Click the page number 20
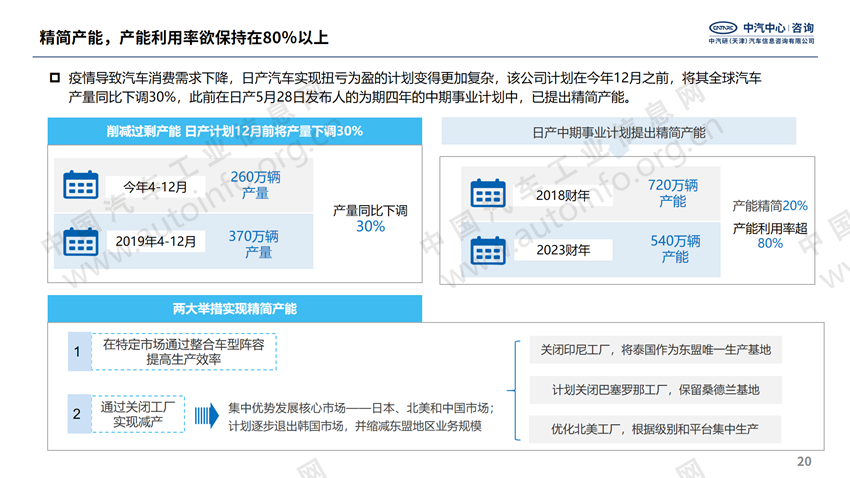Viewport: 850px width, 478px height. (804, 461)
